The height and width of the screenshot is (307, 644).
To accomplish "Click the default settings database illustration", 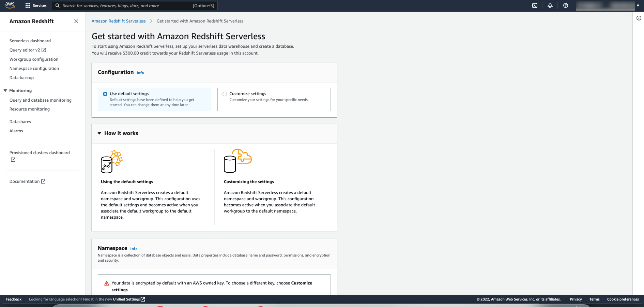I will click(111, 162).
